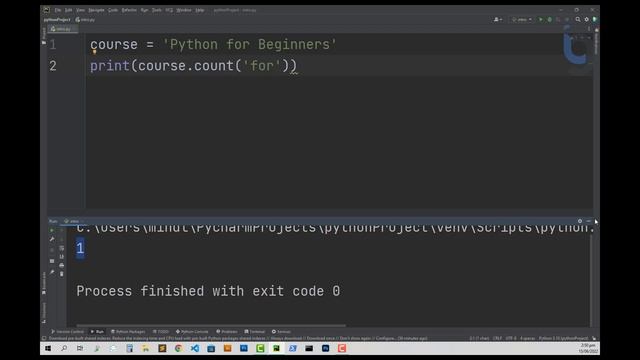640x360 pixels.
Task: Click the Python interpreter selector in status bar
Action: [563, 338]
